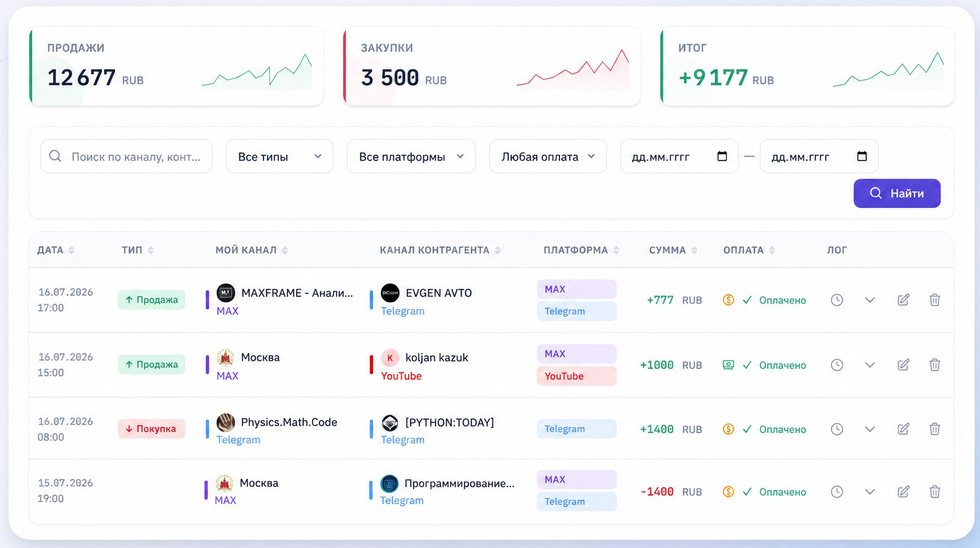The height and width of the screenshot is (548, 980).
Task: Delete the -1400 RUB transaction
Action: [x=935, y=491]
